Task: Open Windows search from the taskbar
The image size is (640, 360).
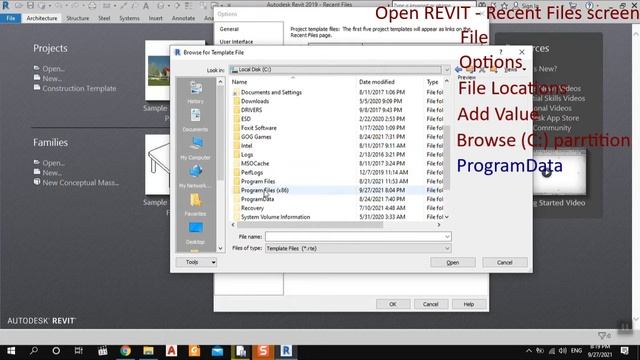Action: 34,351
